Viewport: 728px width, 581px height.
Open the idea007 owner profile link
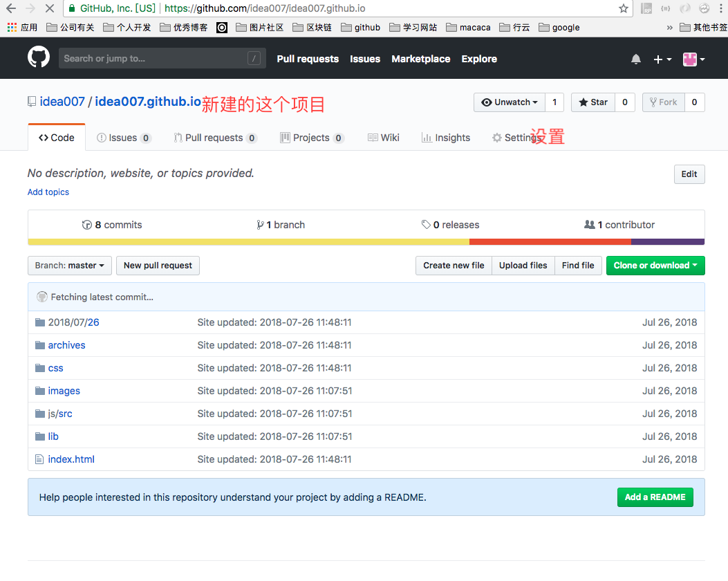pos(62,101)
